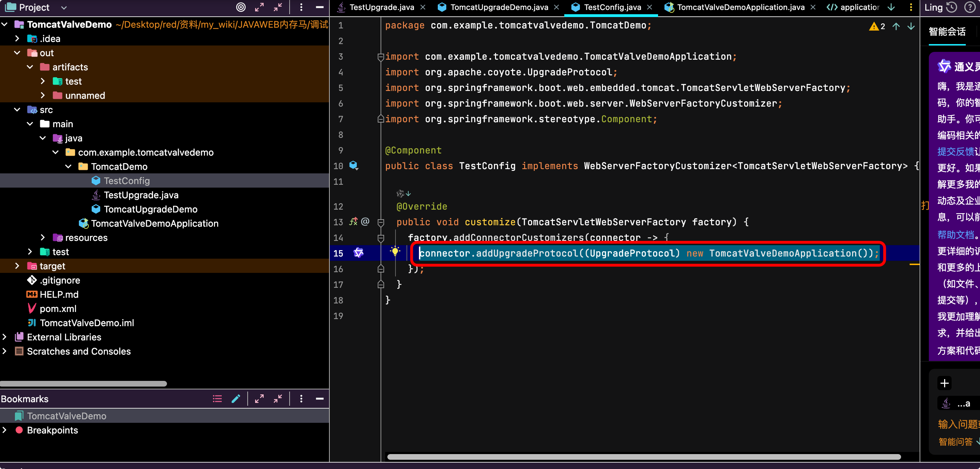Open Project panel options menu

pyautogui.click(x=301, y=7)
